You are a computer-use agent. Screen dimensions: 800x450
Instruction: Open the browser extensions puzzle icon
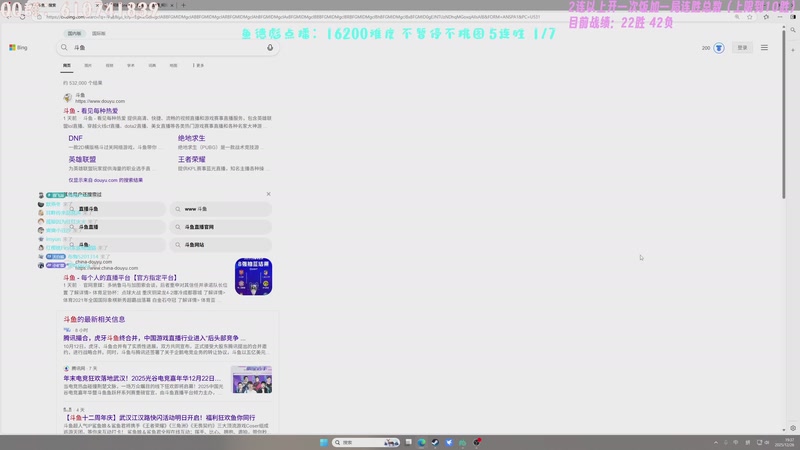click(x=766, y=17)
